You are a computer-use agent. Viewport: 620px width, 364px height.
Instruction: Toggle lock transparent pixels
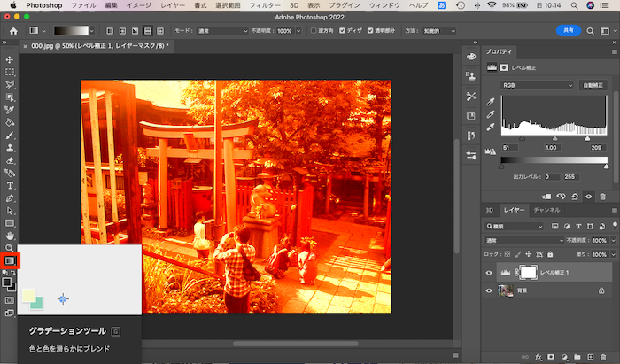coord(508,254)
